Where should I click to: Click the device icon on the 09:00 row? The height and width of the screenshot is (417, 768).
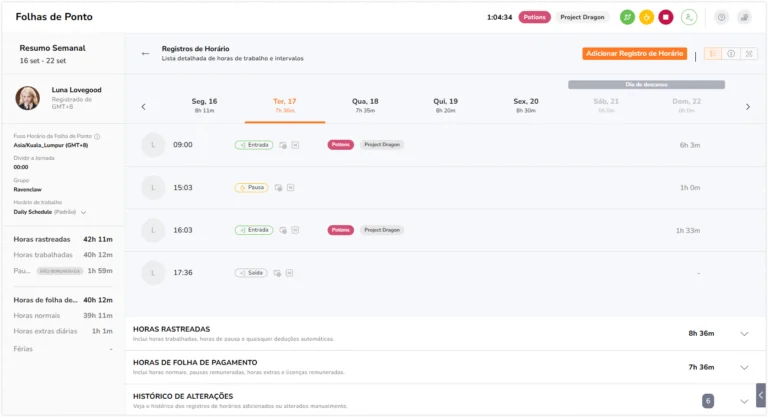283,145
